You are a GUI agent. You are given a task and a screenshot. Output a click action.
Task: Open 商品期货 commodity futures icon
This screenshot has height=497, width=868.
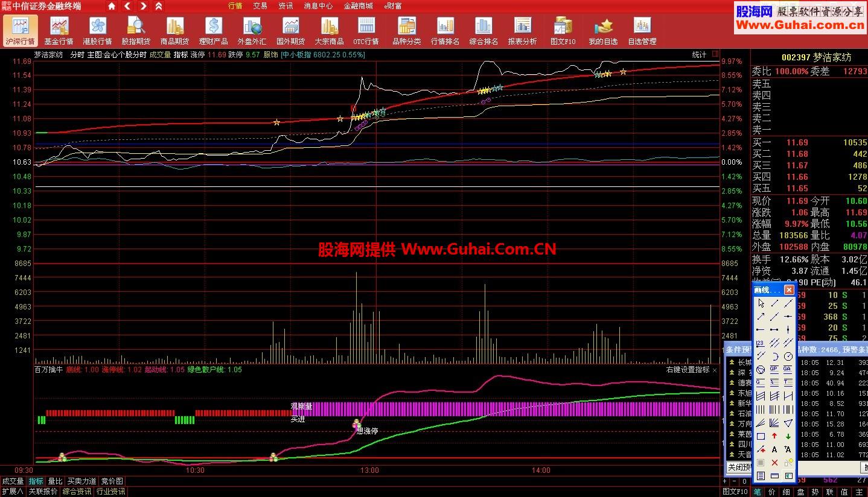click(174, 31)
